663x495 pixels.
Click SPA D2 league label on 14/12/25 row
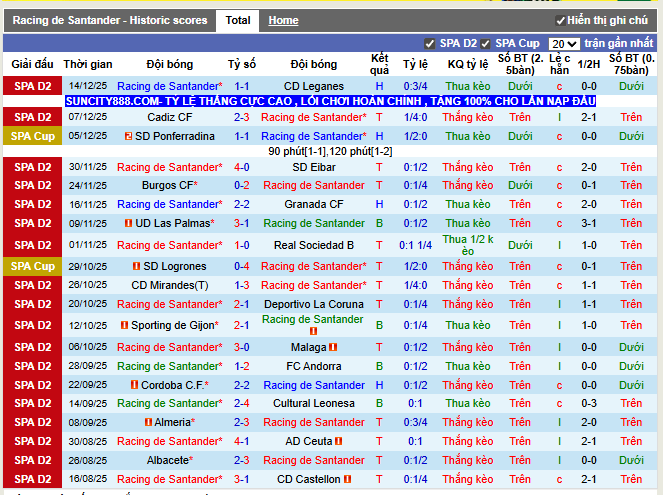(x=33, y=86)
